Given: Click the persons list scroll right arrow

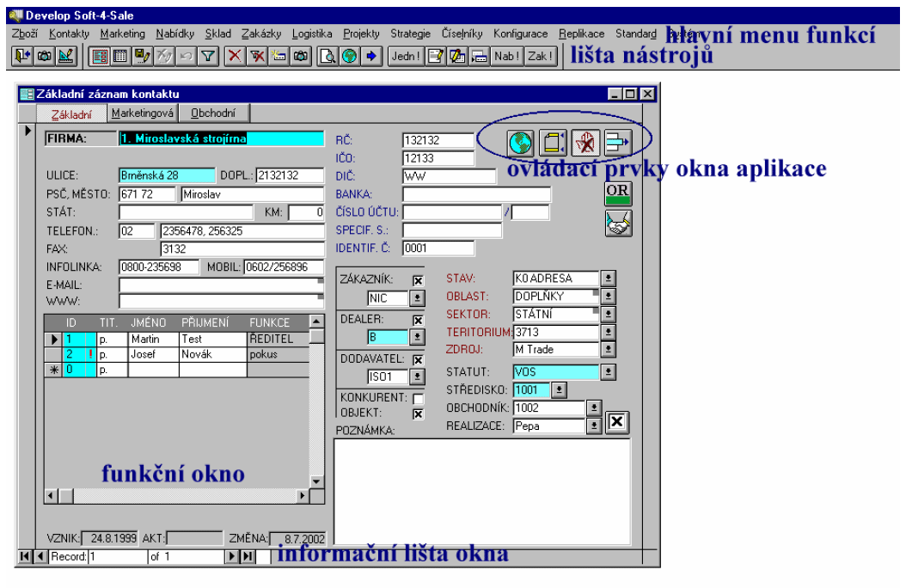Looking at the screenshot, I should click(303, 495).
